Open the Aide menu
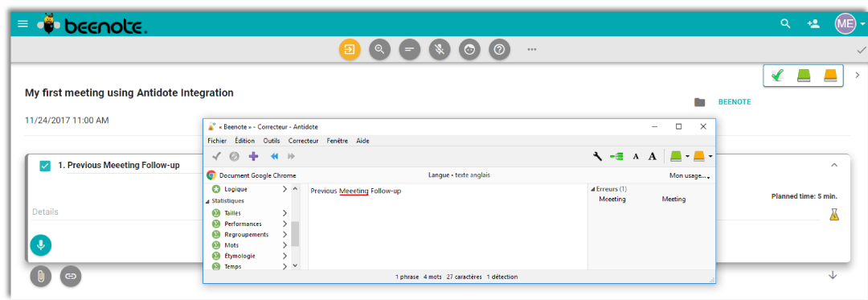This screenshot has height=300, width=868. [362, 141]
